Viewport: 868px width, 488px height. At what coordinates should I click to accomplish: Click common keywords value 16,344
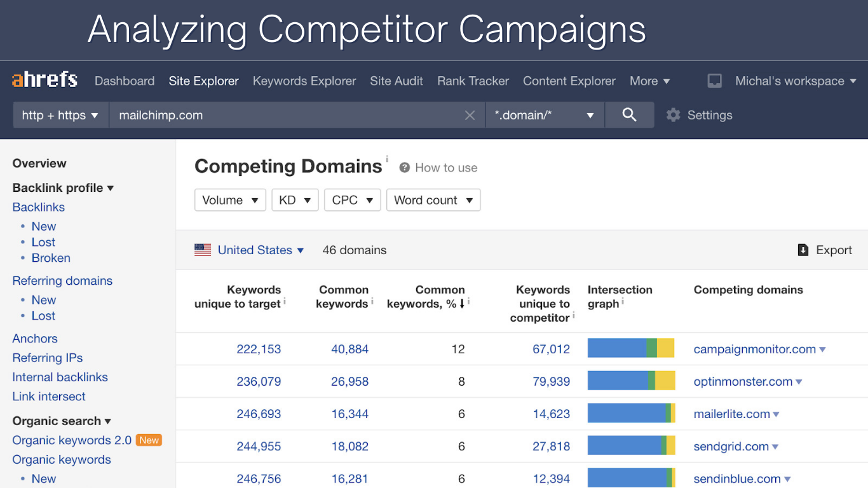[x=349, y=414]
